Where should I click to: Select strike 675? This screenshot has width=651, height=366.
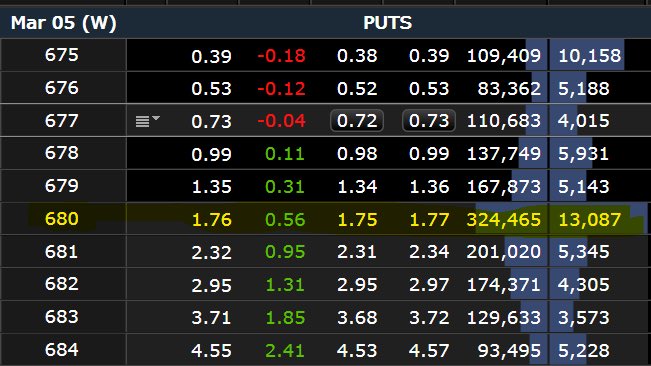(x=62, y=55)
